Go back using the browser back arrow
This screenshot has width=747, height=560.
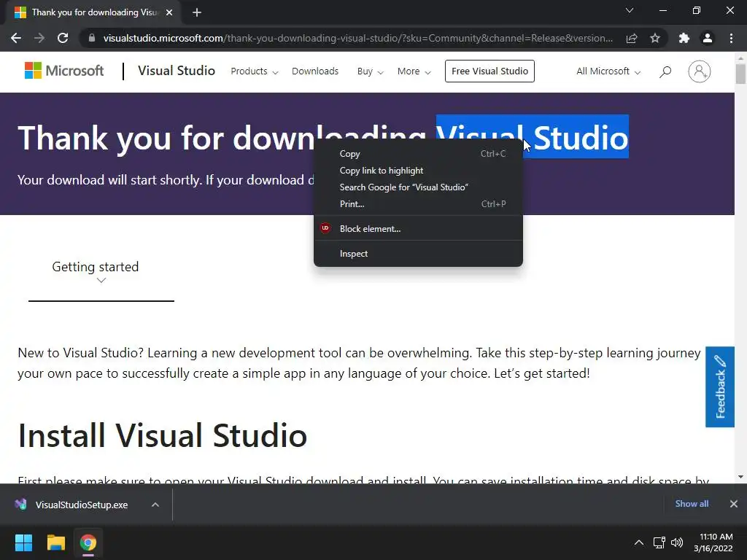[x=16, y=38]
